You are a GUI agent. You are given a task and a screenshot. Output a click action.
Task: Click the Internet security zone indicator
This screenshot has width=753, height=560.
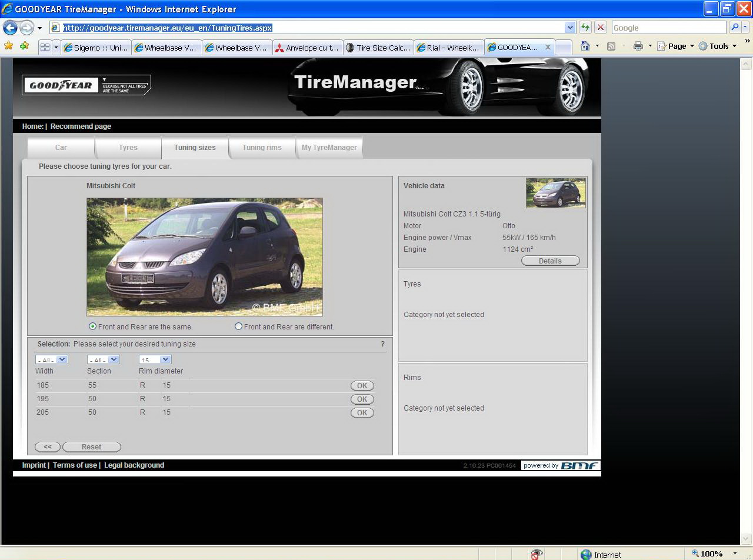tap(601, 554)
